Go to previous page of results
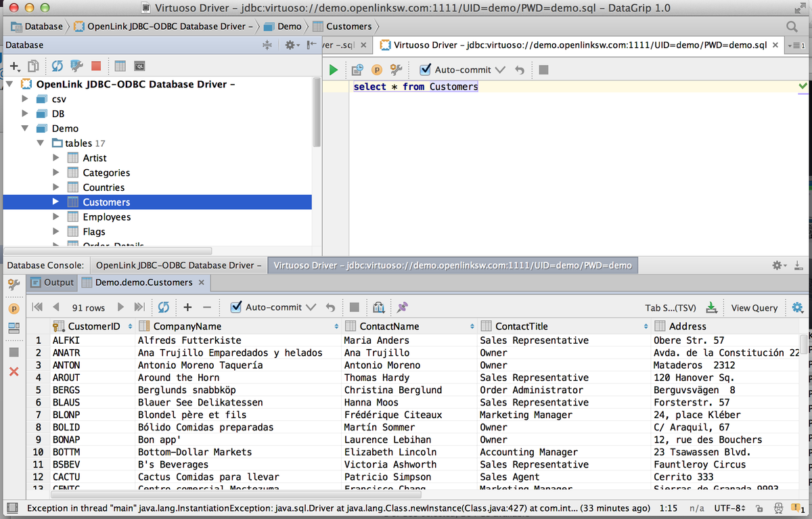The image size is (812, 519). [56, 307]
